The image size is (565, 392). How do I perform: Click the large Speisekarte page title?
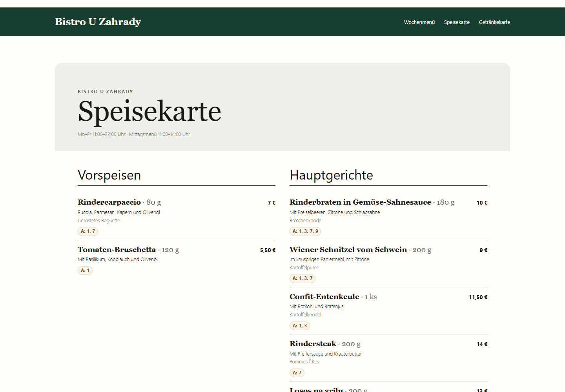149,111
